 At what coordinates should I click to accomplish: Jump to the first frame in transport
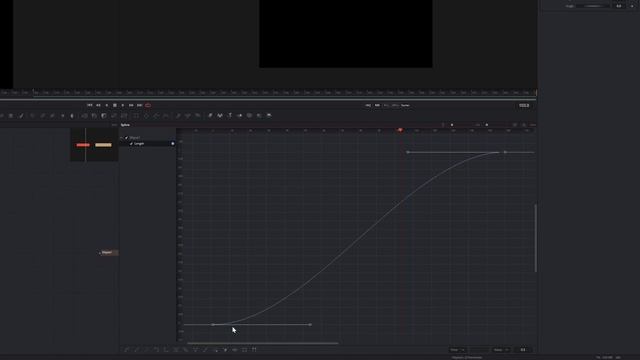click(89, 105)
